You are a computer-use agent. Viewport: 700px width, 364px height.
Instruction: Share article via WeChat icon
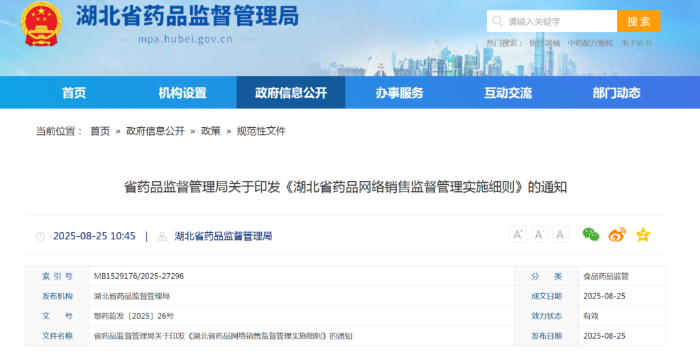591,234
